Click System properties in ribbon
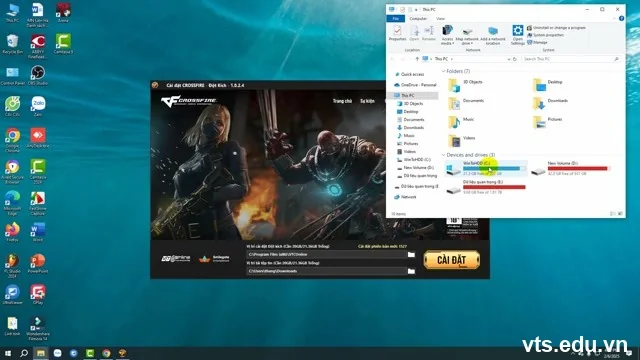This screenshot has width=640, height=360. tap(545, 35)
